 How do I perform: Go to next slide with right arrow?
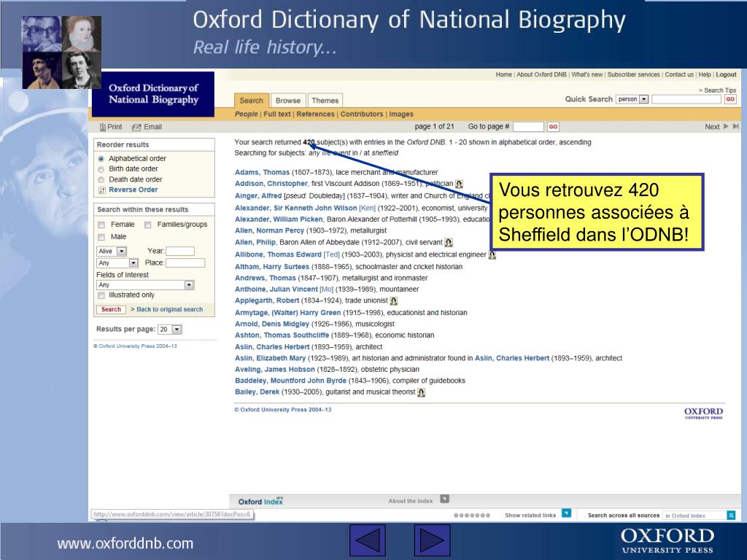point(432,540)
